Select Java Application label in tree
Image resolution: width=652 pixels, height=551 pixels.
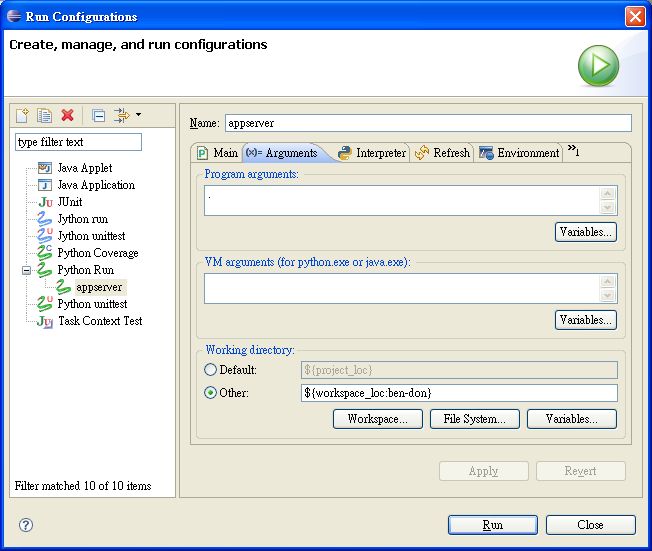pyautogui.click(x=96, y=185)
